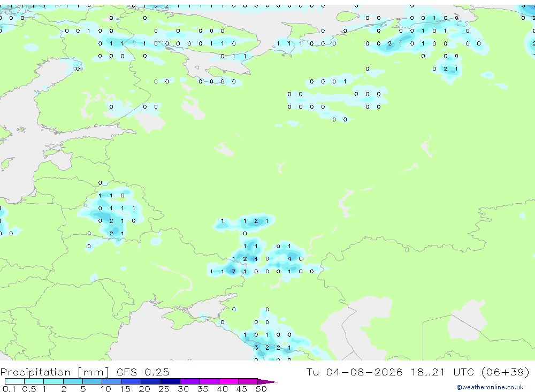The height and width of the screenshot is (392, 535).
Task: Select the 'Tu 04-08-2026' date text
Action: pos(354,372)
